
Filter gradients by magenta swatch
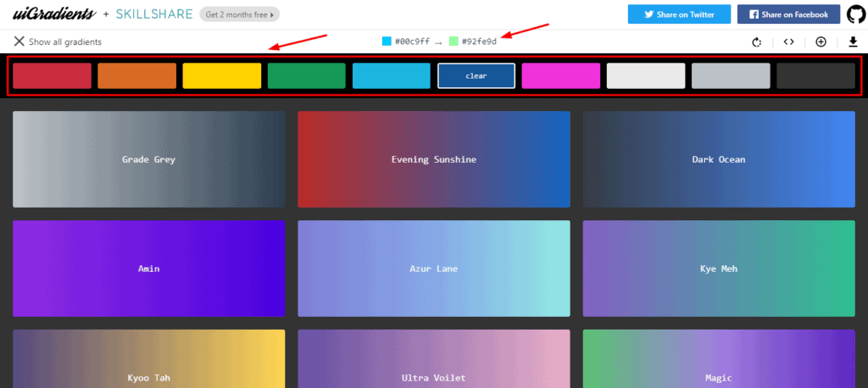tap(561, 76)
